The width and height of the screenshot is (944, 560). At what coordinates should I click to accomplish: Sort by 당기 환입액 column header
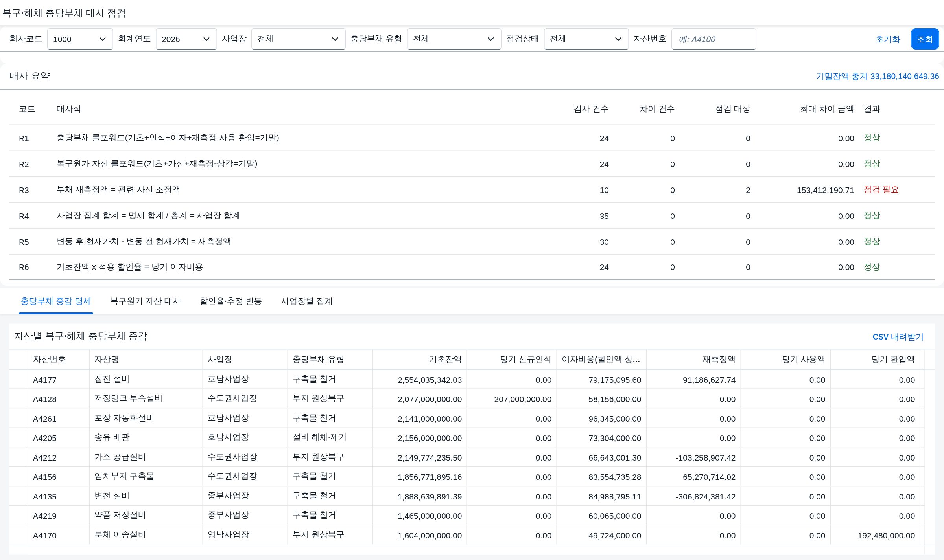click(x=875, y=359)
